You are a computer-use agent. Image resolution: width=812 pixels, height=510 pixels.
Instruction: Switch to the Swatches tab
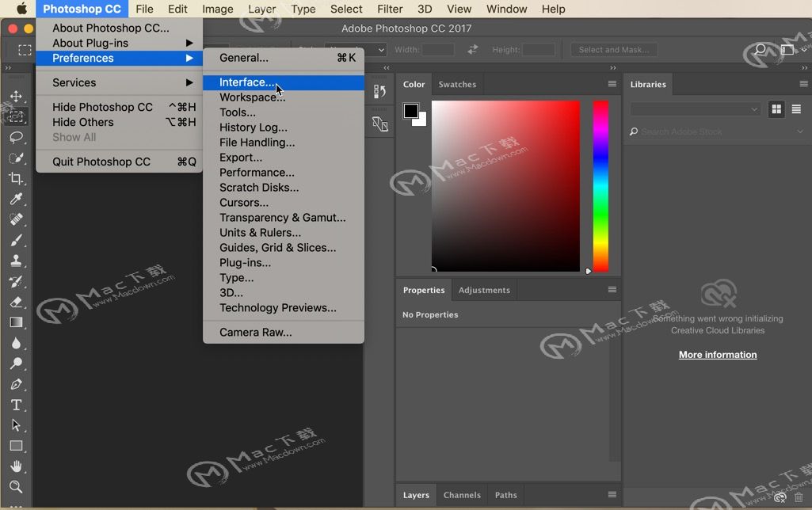click(x=457, y=85)
